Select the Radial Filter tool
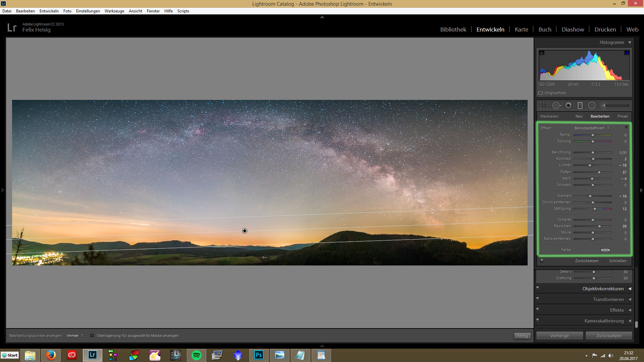This screenshot has height=362, width=644. point(592,106)
